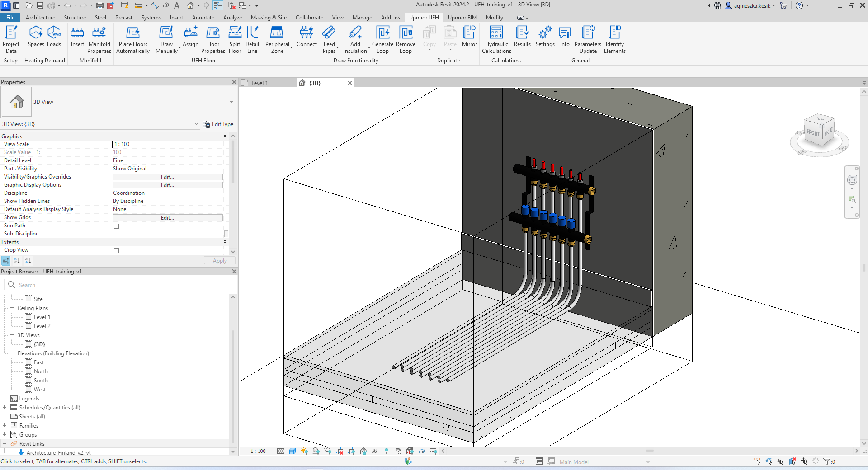Click Edit for Graphic Display Options
The image size is (868, 470).
167,185
